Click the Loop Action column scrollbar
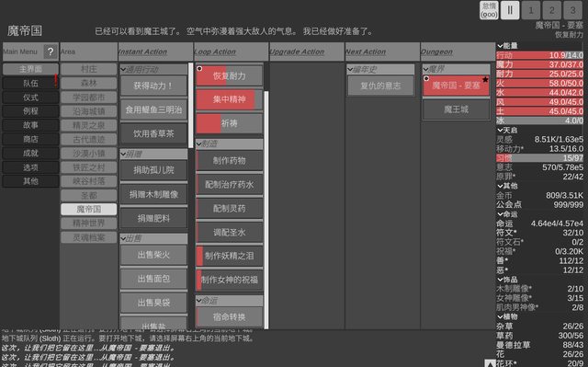The image size is (588, 367). point(266,210)
